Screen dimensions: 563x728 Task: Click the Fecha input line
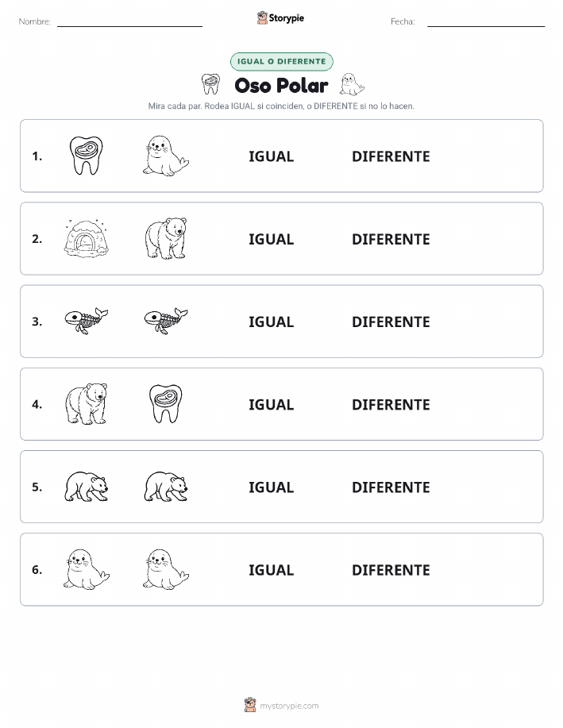click(486, 22)
